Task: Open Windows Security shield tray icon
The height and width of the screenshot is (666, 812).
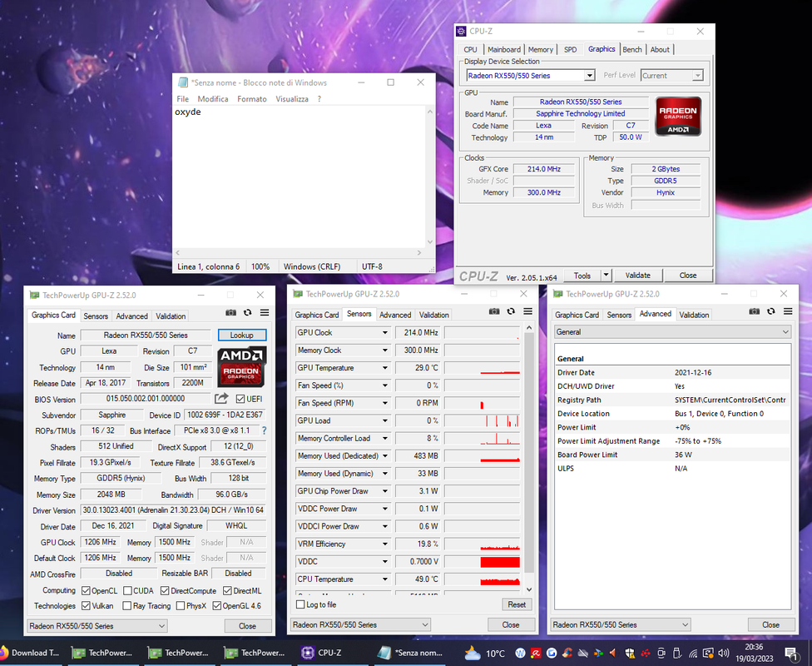Action: [630, 653]
